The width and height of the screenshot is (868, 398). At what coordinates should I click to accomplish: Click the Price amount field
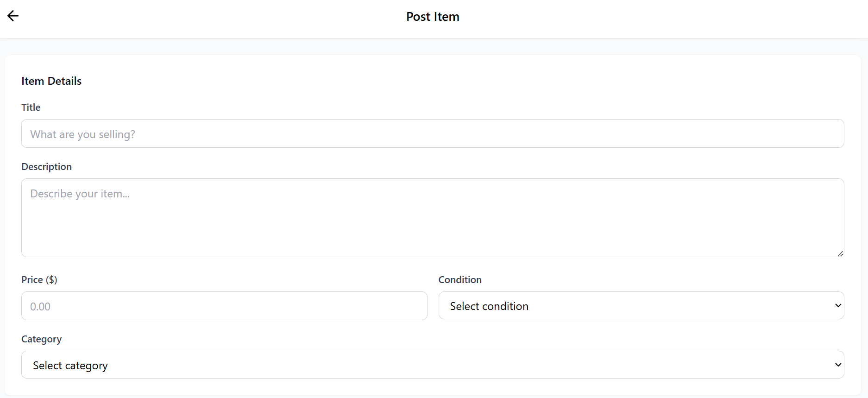pos(224,306)
